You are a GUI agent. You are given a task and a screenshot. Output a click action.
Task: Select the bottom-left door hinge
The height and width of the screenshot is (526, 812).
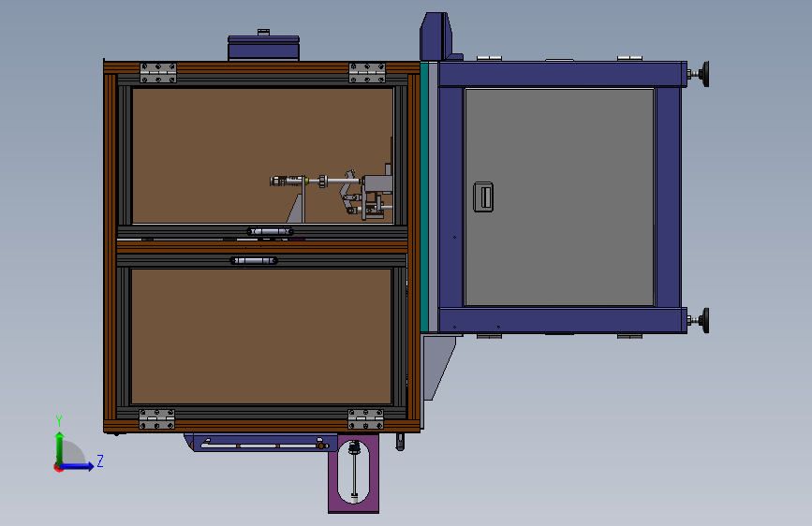coord(157,418)
